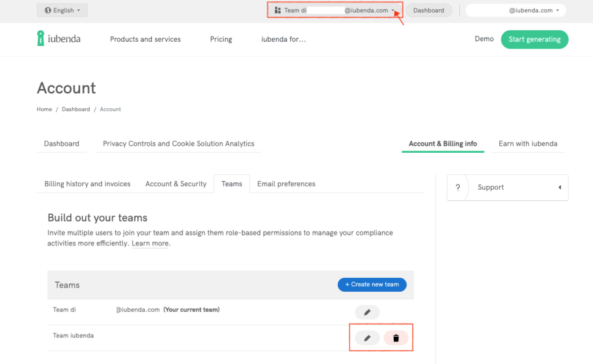Click pencil icon for Team iubenda
Viewport: 593px width, 364px height.
coord(367,338)
